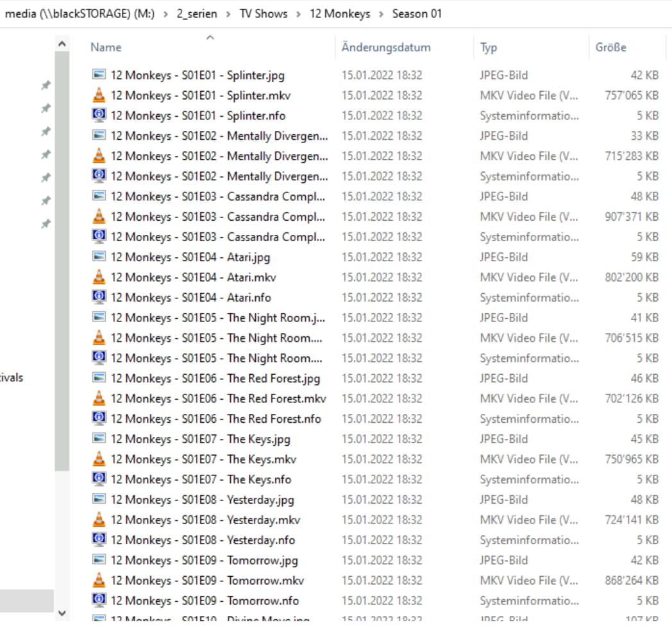Click MKV Video File type of Atari.mkv row

coord(529,277)
